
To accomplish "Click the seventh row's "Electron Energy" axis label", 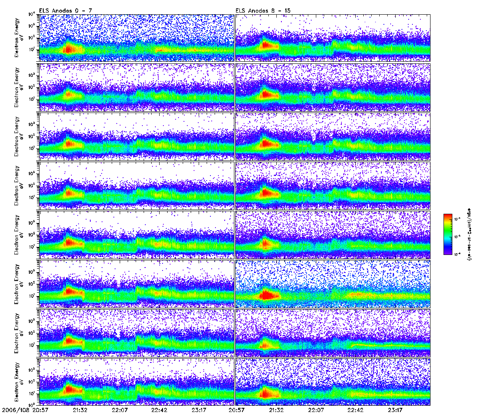I will tap(17, 333).
